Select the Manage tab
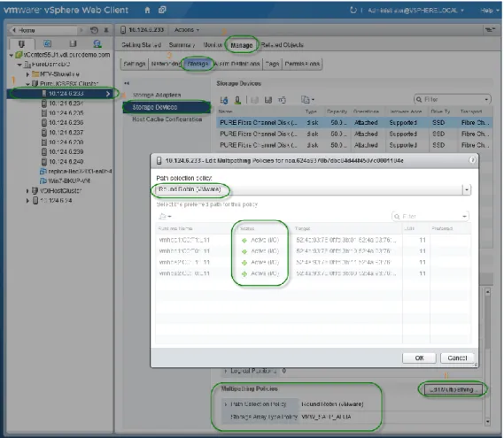504x438 pixels. [242, 45]
